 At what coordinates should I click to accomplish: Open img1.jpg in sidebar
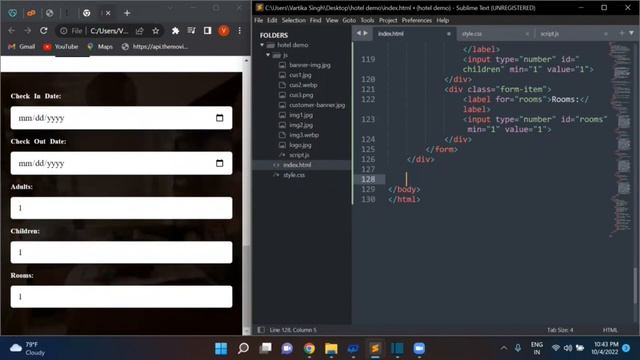pyautogui.click(x=301, y=115)
